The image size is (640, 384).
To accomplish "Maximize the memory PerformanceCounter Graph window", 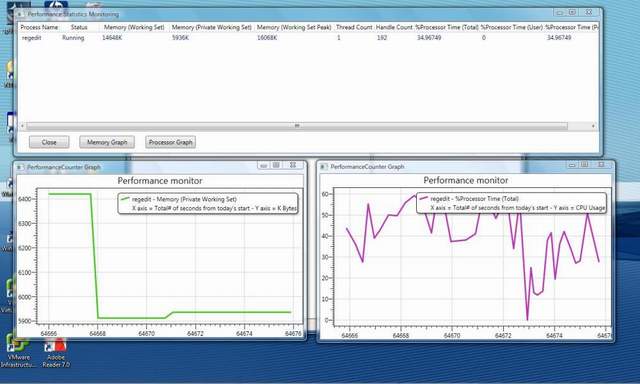I will point(276,165).
